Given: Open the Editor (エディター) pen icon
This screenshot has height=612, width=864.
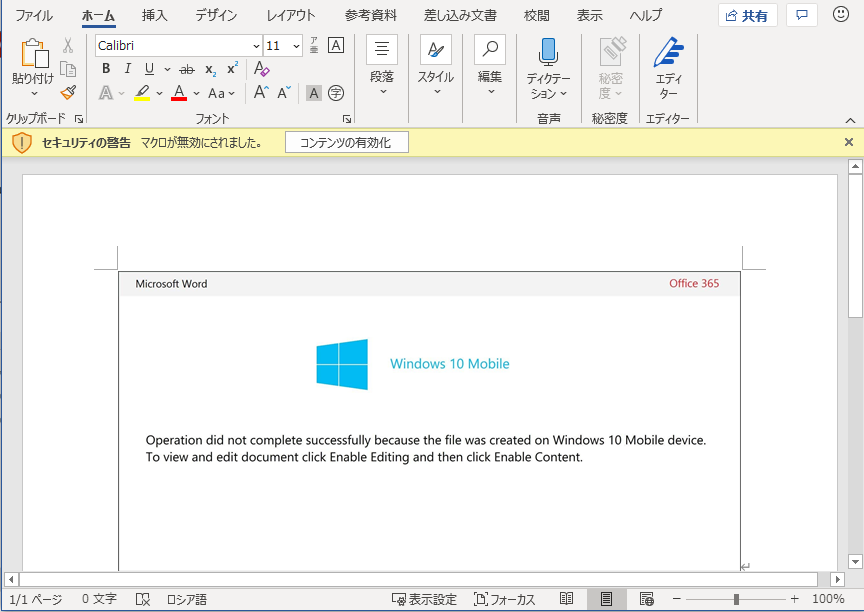Looking at the screenshot, I should 668,52.
